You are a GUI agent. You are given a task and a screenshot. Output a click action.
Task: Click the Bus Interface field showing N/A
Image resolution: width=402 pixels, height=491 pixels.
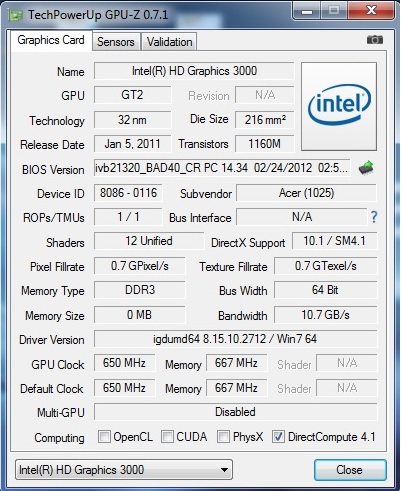[302, 217]
